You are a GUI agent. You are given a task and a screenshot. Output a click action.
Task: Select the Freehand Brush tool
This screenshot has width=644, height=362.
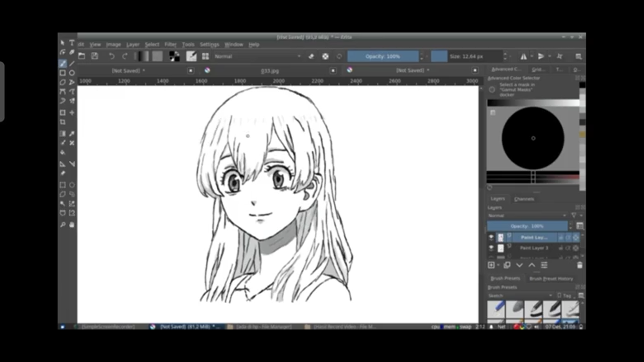[x=62, y=64]
